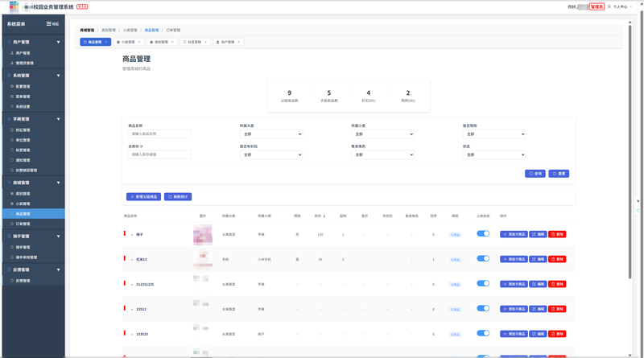Switch off listing status for 23512
The image size is (644, 358).
pos(483,309)
